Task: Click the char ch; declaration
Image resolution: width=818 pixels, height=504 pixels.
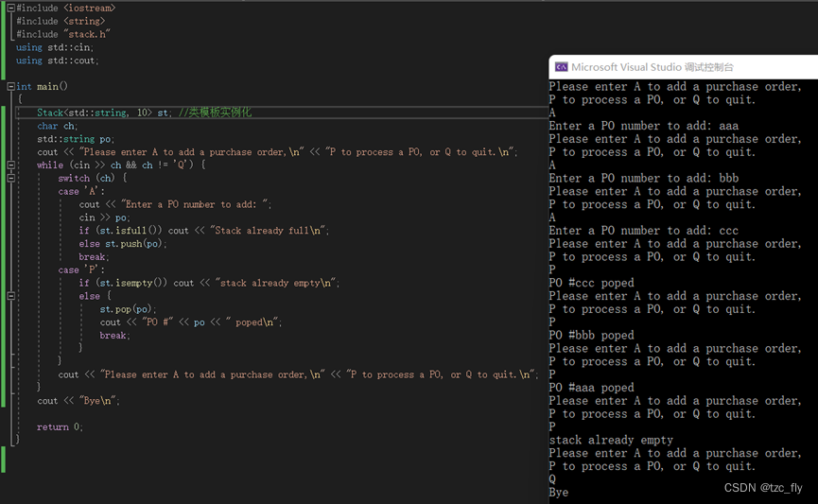Action: (58, 126)
